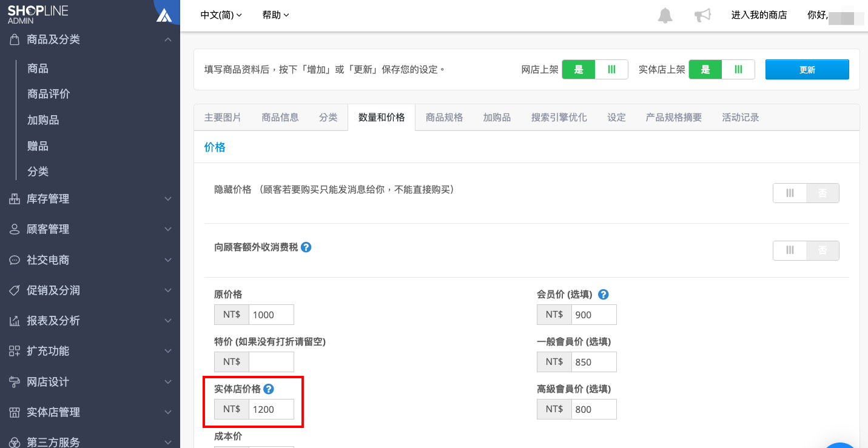Open the 帮助 help dropdown
This screenshot has height=448, width=868.
point(276,15)
